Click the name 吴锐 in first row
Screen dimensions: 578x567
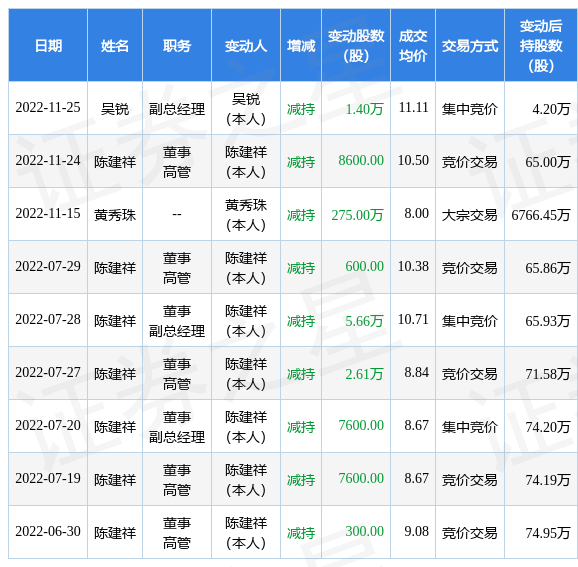click(x=115, y=109)
